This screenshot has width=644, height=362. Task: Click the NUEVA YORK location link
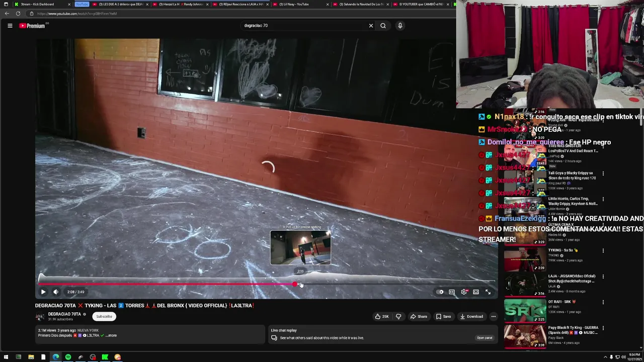(88, 330)
